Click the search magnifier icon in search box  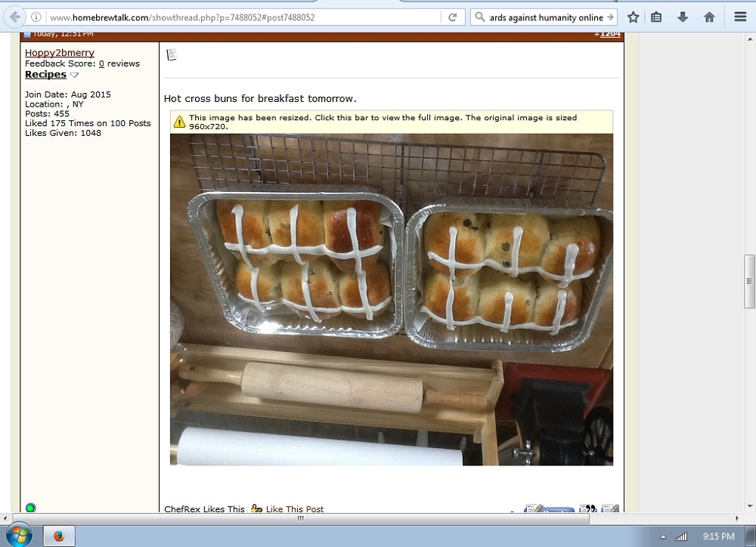pyautogui.click(x=480, y=17)
